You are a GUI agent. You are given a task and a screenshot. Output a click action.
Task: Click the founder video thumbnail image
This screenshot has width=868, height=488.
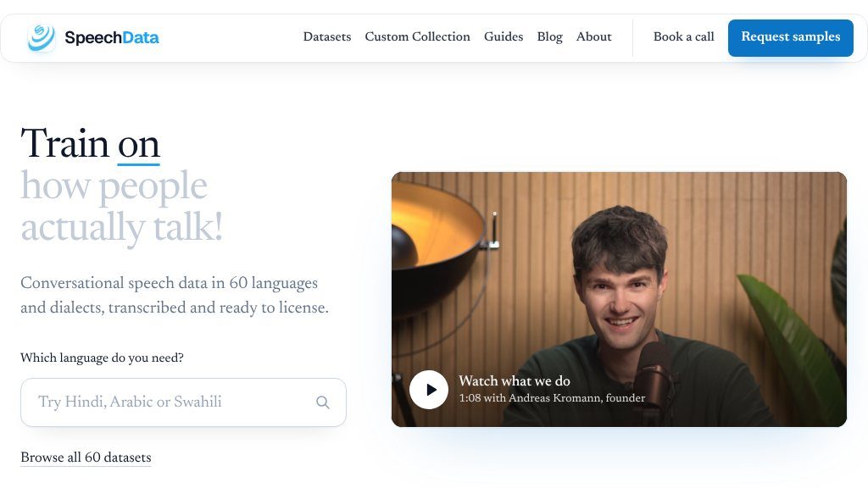[x=619, y=299]
